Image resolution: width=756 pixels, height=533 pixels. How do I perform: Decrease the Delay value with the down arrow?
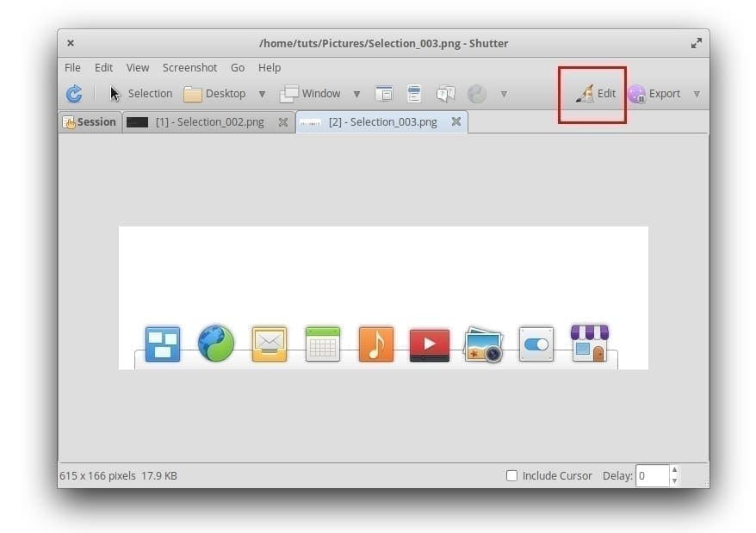[674, 481]
